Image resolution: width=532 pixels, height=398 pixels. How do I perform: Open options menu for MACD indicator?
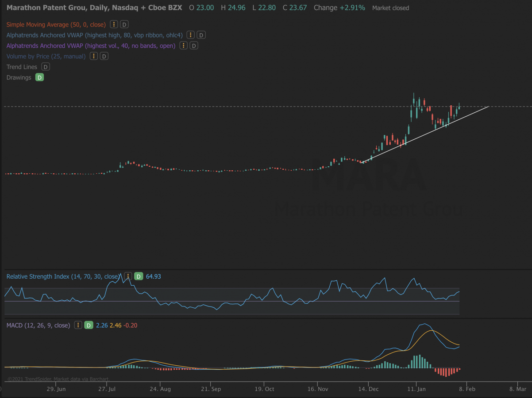(78, 325)
